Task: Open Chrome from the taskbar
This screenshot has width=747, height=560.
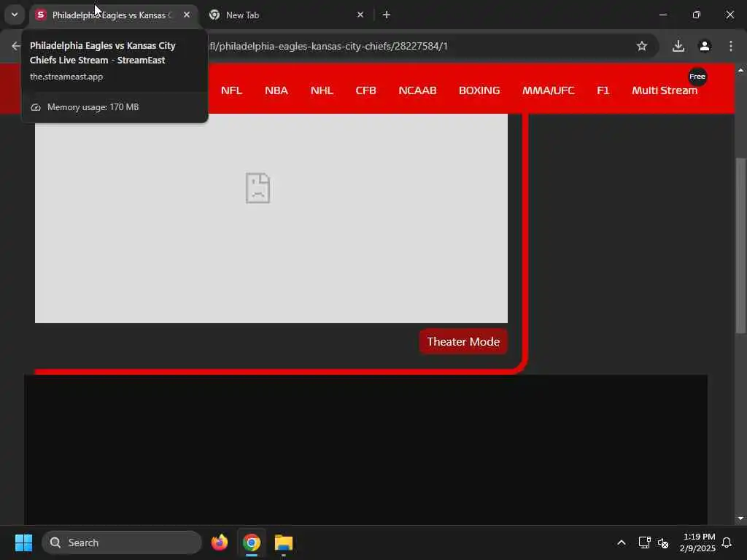Action: coord(252,542)
